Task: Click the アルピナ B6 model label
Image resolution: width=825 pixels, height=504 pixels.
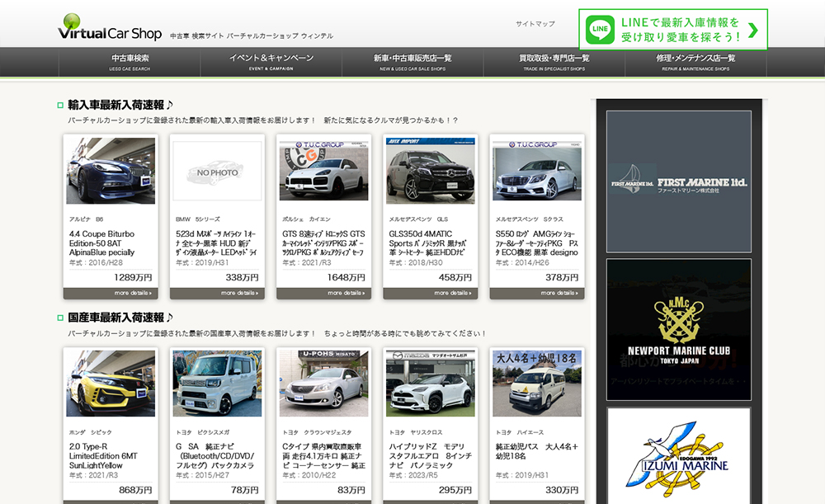Action: [x=87, y=219]
